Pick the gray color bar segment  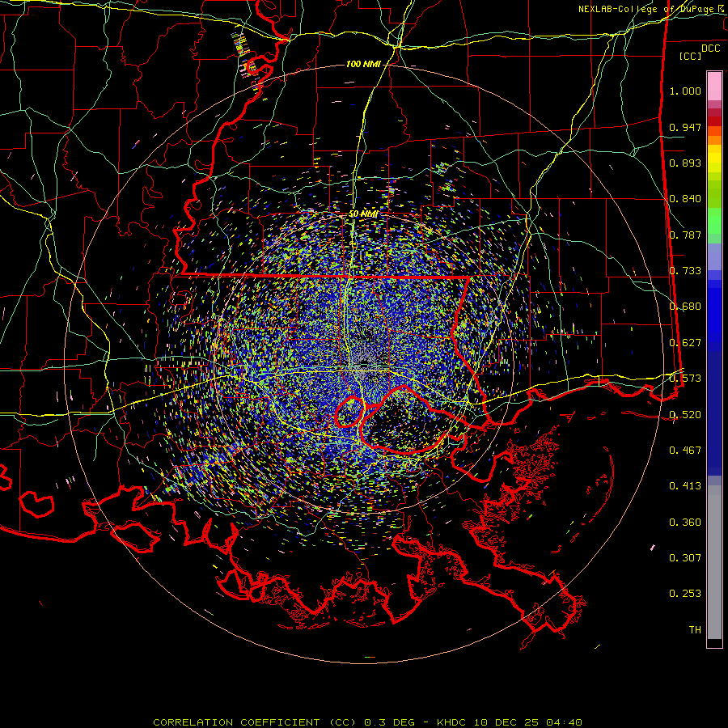[714, 562]
